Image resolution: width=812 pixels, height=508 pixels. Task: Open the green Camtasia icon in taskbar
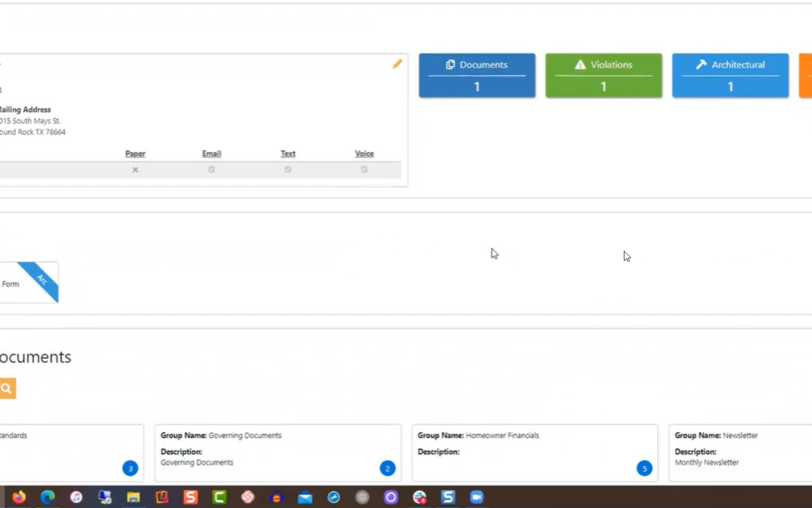coord(220,497)
